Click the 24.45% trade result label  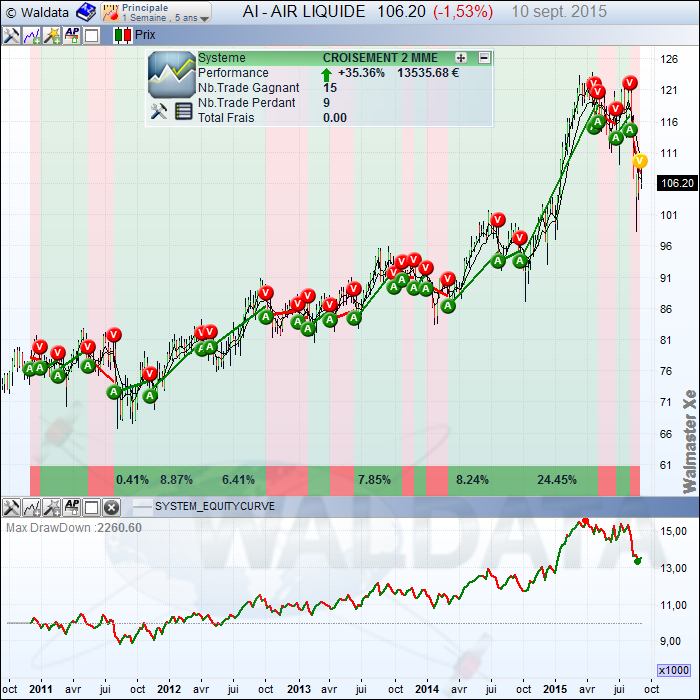pos(557,480)
